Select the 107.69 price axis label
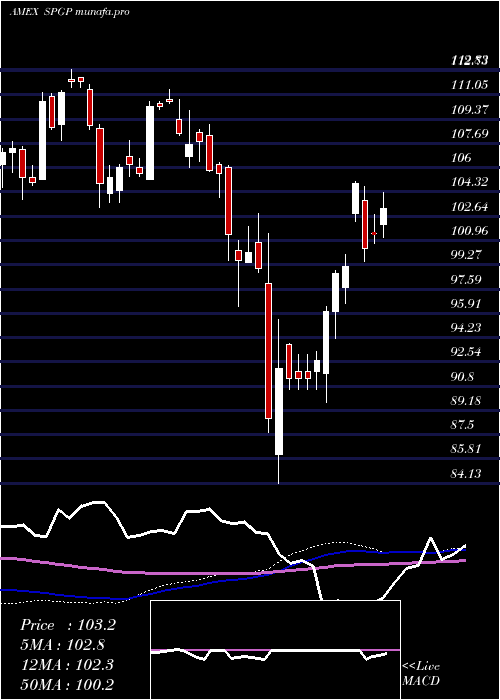Screen dimensions: 500x700 click(469, 133)
